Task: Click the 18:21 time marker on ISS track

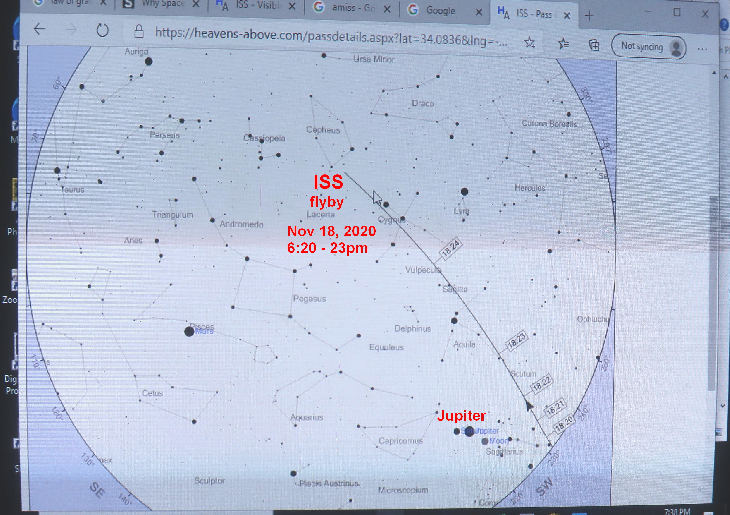Action: coord(555,408)
